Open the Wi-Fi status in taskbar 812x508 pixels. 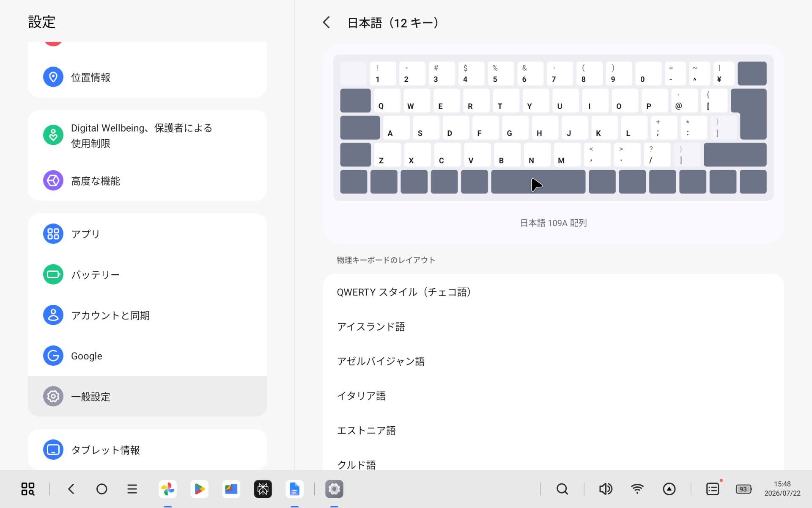[x=637, y=489]
